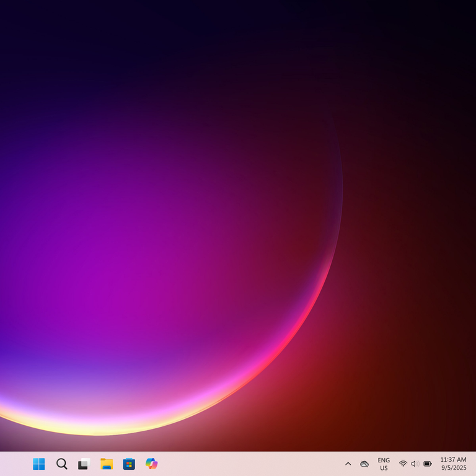This screenshot has width=476, height=476.
Task: Click the US keyboard layout label
Action: pos(384,469)
